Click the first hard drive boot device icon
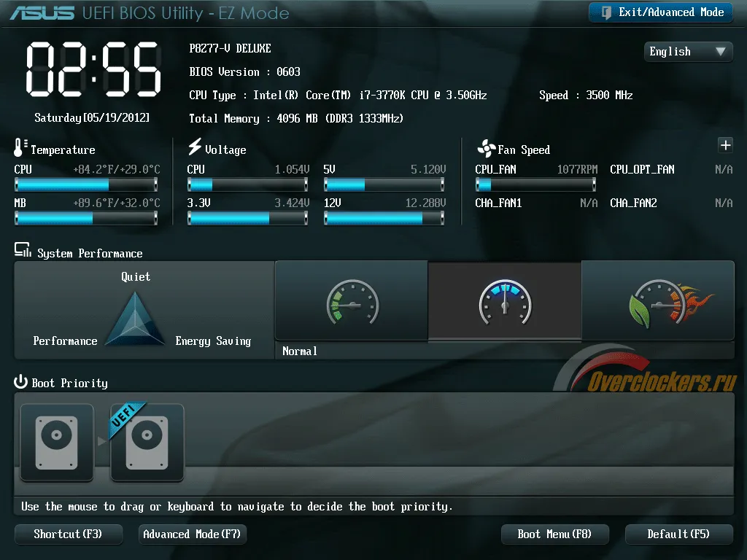Viewport: 747px width, 560px height. (x=57, y=443)
